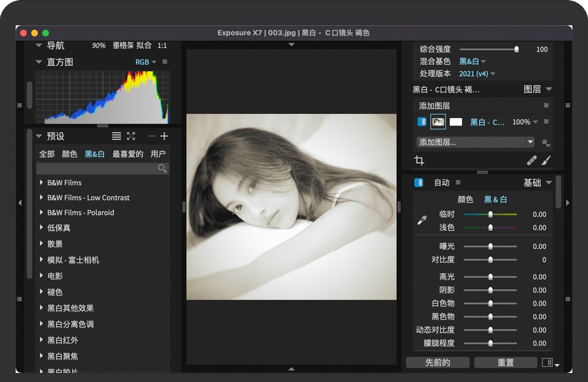Click the layer mask white thumbnail

click(456, 122)
